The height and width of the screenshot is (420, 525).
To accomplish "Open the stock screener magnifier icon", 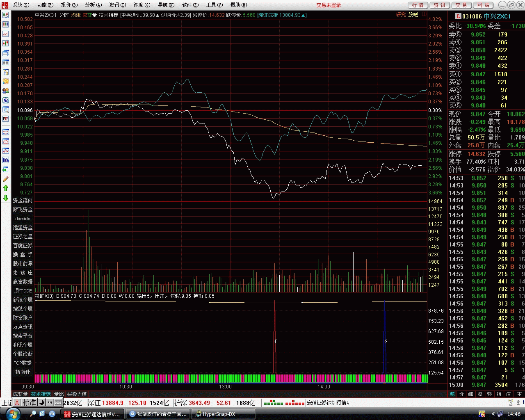I will (x=6, y=110).
